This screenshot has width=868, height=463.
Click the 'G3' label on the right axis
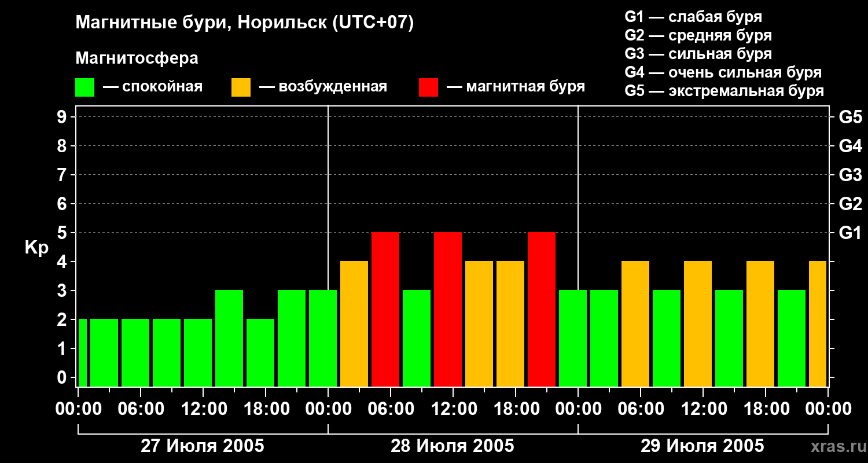coord(850,175)
